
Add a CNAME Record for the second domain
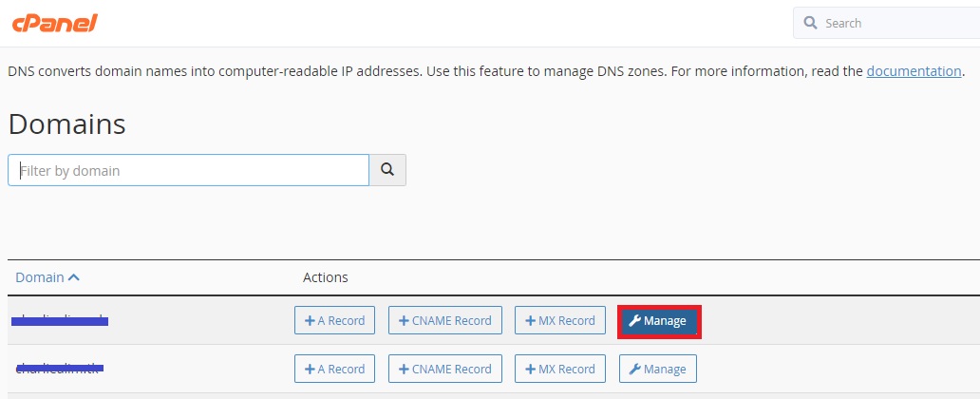point(444,369)
